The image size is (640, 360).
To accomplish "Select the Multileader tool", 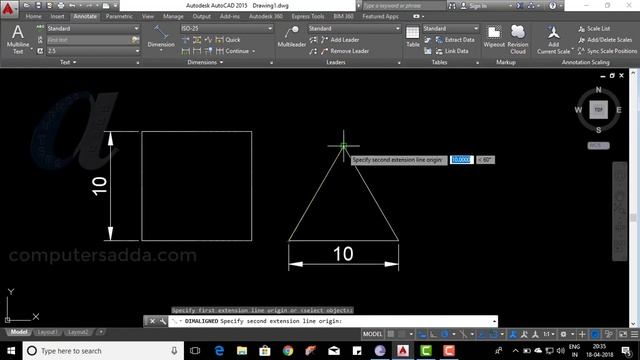I will 291,37.
